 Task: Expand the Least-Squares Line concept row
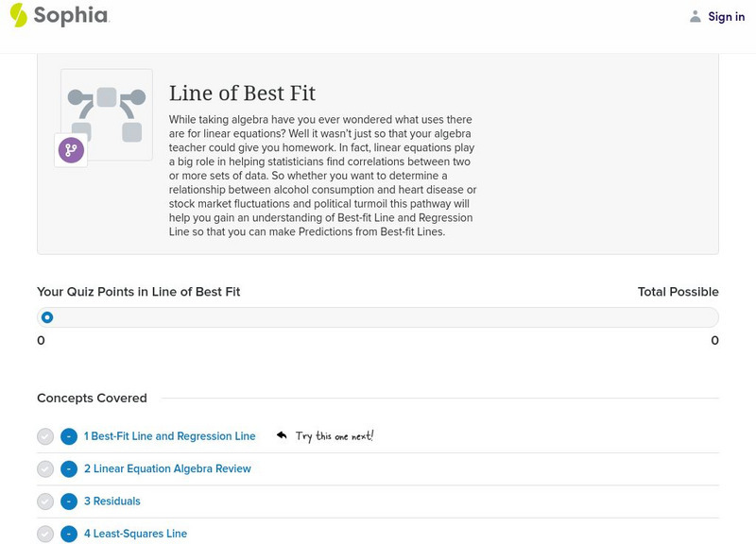[69, 534]
